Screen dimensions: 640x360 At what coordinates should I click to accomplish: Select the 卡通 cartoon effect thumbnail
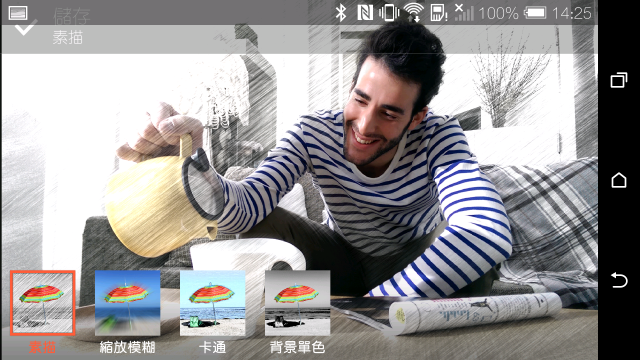[213, 303]
